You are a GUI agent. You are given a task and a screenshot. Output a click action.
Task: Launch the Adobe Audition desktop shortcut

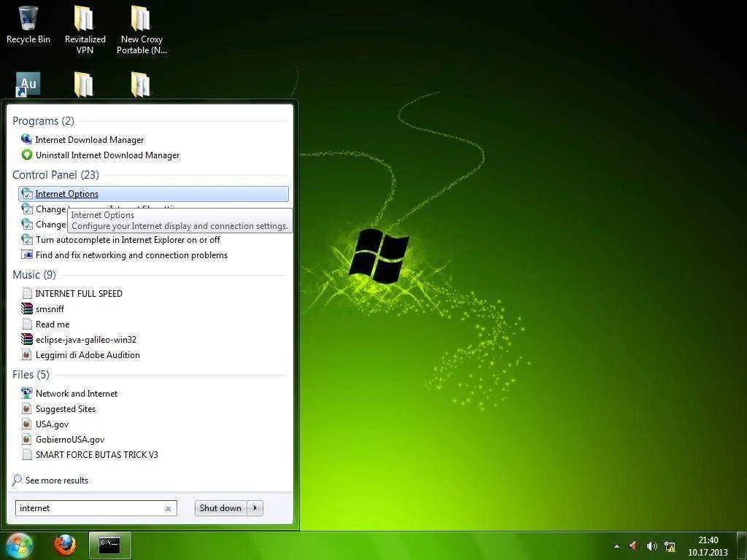28,85
